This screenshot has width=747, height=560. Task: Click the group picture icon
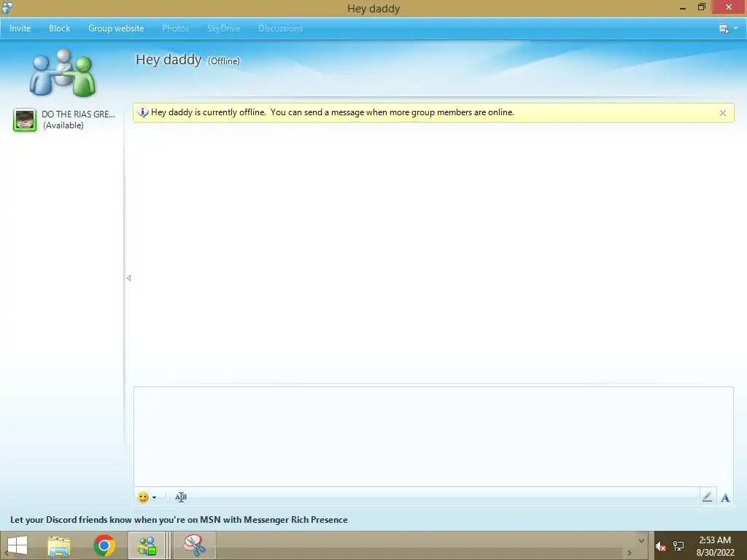[x=63, y=72]
